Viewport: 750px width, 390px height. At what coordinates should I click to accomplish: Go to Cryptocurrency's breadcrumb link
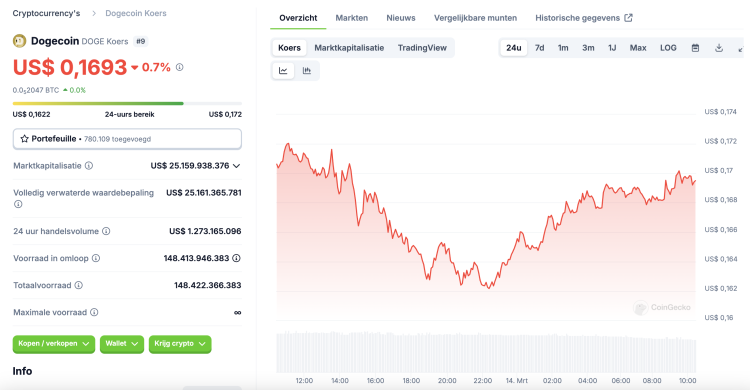(x=46, y=13)
